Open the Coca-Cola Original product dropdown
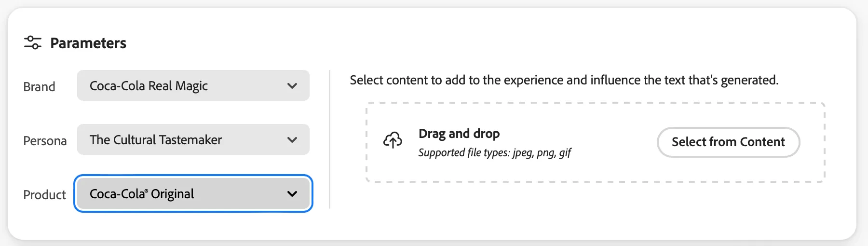The width and height of the screenshot is (868, 246). point(193,193)
